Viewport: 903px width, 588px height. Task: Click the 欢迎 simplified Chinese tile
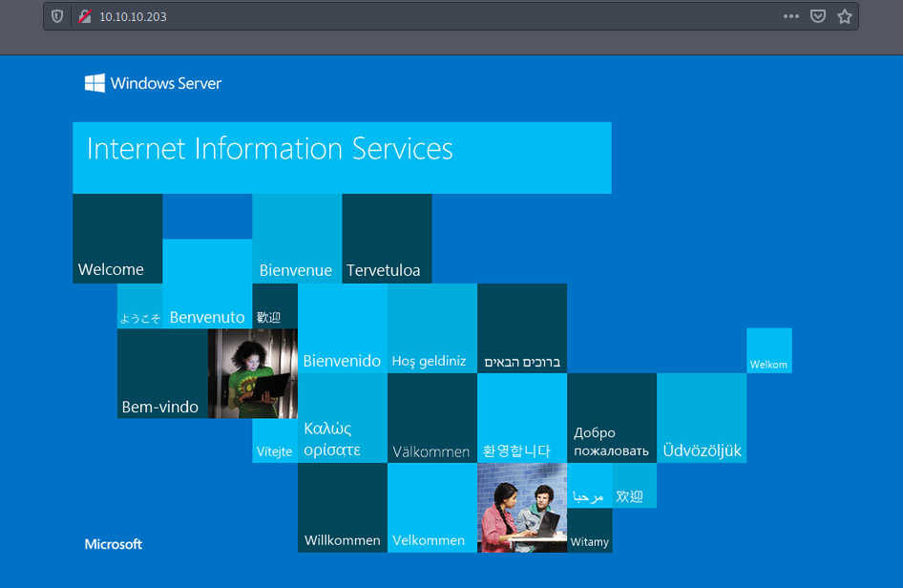635,485
